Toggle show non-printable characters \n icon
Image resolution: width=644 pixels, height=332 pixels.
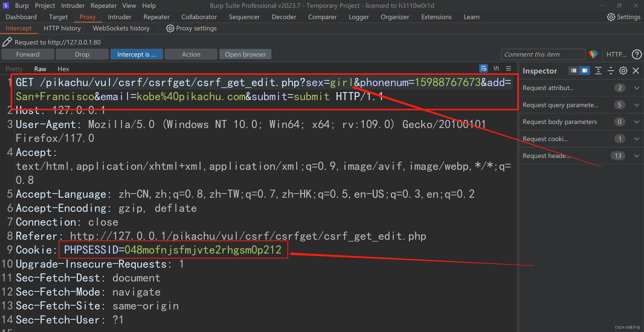496,68
